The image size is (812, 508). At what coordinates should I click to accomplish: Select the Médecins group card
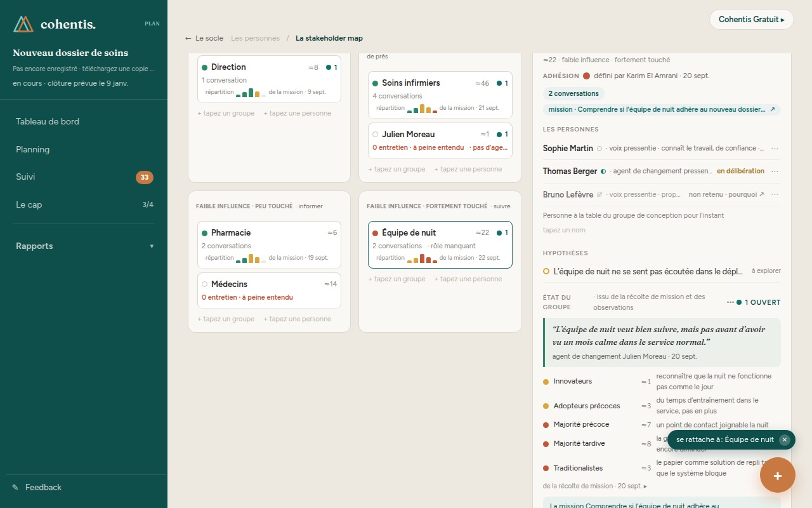(x=269, y=290)
